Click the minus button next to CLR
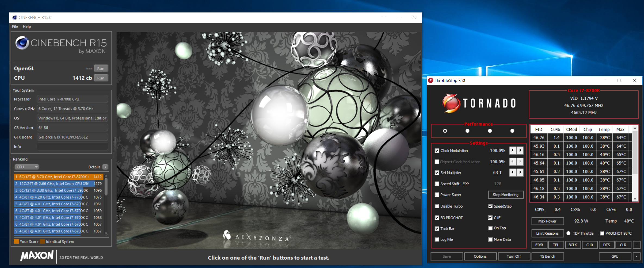This screenshot has width=644, height=268. [x=636, y=245]
